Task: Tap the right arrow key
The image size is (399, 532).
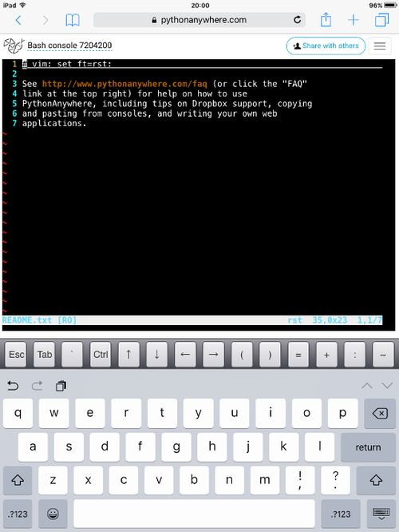Action: [x=214, y=355]
